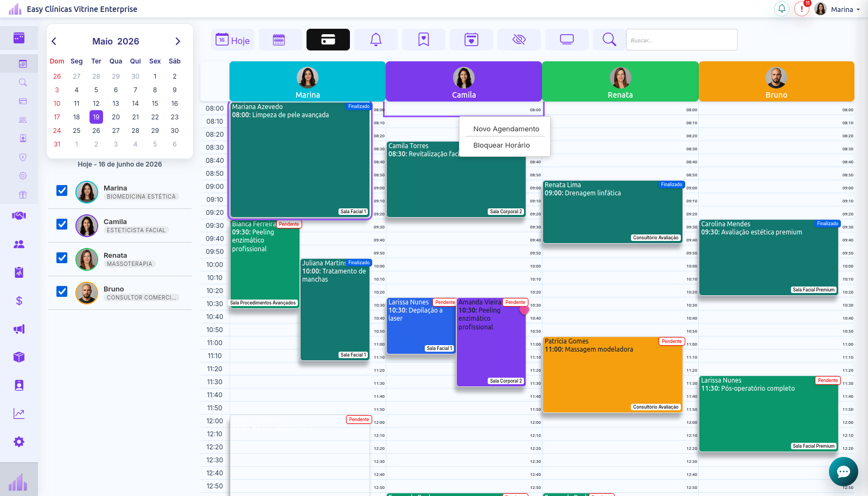868x496 pixels.
Task: Open the magnifier search icon in toolbar
Action: point(609,40)
